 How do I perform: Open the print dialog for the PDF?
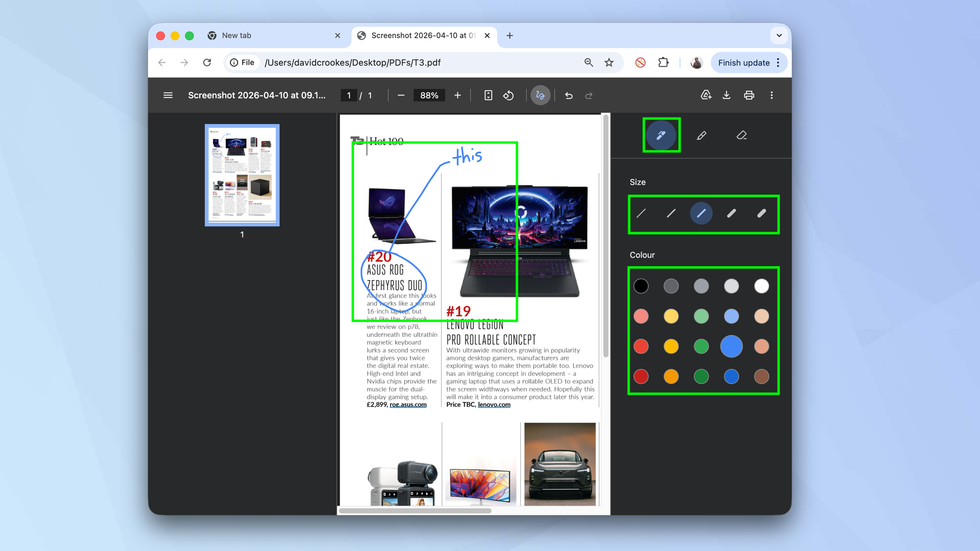[749, 95]
